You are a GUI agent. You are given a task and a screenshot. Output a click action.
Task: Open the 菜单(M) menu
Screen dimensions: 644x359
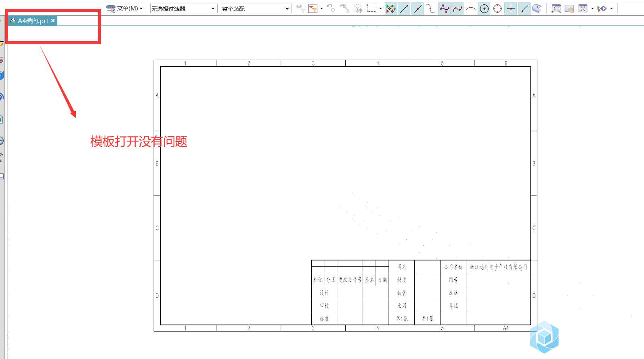[x=124, y=8]
